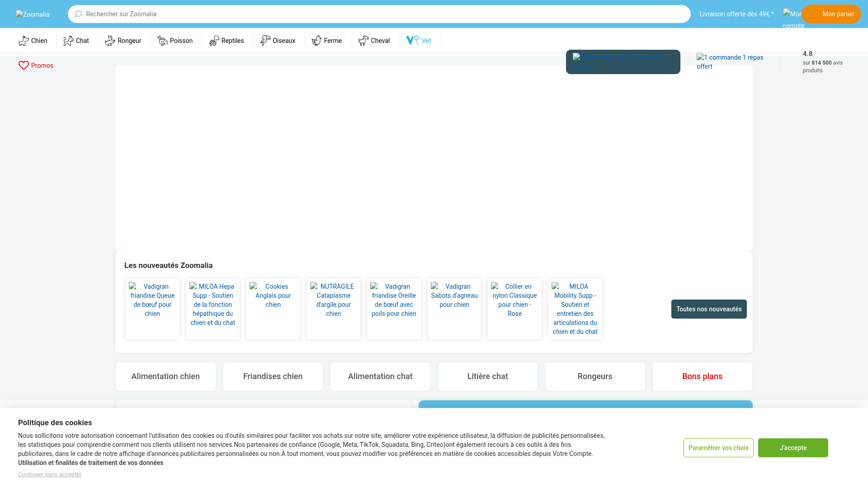Open Cookies Anglais pour chien product
Image resolution: width=868 pixels, height=488 pixels.
[273, 309]
